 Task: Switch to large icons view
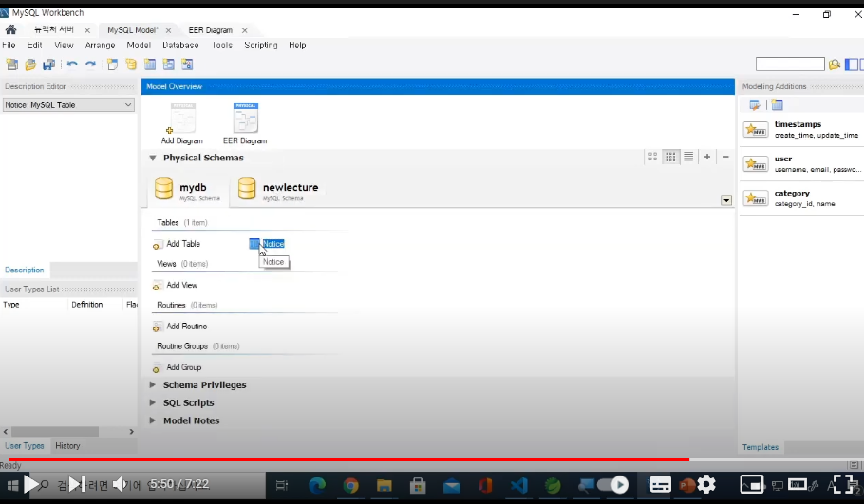652,157
